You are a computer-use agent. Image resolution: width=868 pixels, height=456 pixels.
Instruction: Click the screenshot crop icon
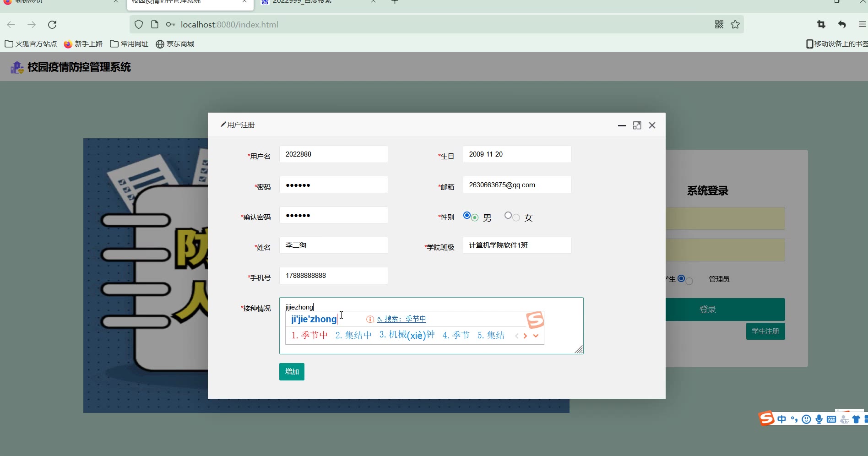[821, 25]
